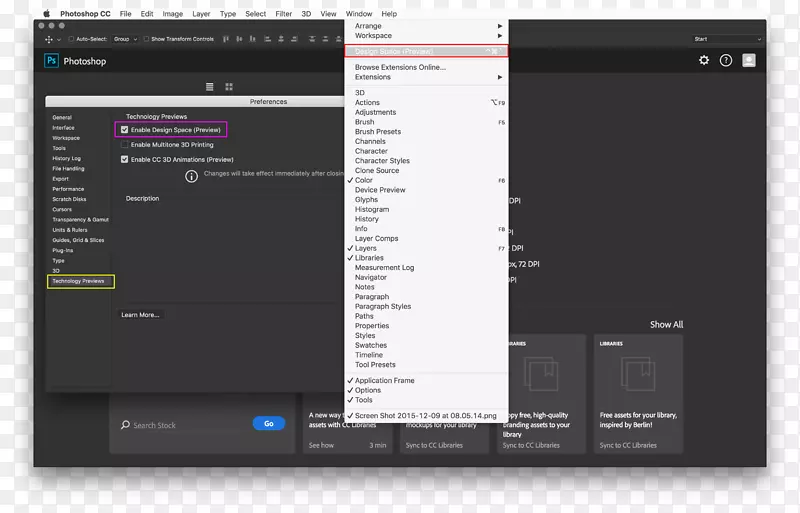
Task: Uncheck Enable CC 3D Animations (Preview)
Action: tap(125, 159)
